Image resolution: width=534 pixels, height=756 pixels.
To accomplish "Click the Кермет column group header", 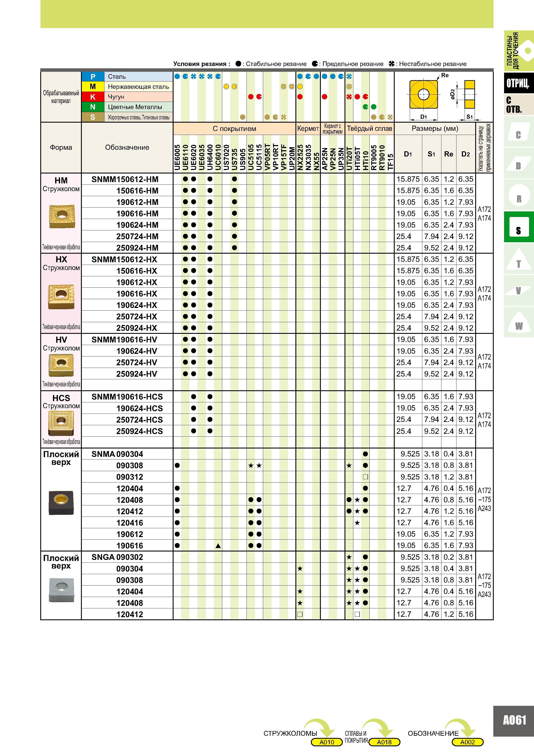I will point(308,128).
